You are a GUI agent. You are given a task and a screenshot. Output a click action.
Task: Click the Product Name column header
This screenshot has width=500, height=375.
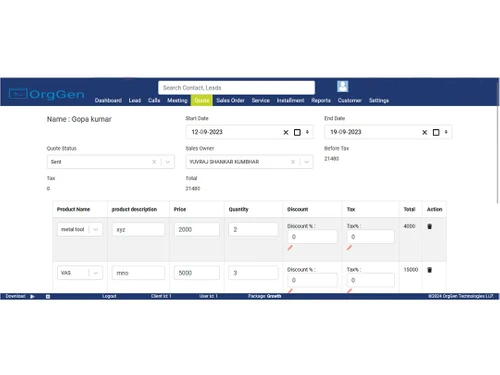73,209
